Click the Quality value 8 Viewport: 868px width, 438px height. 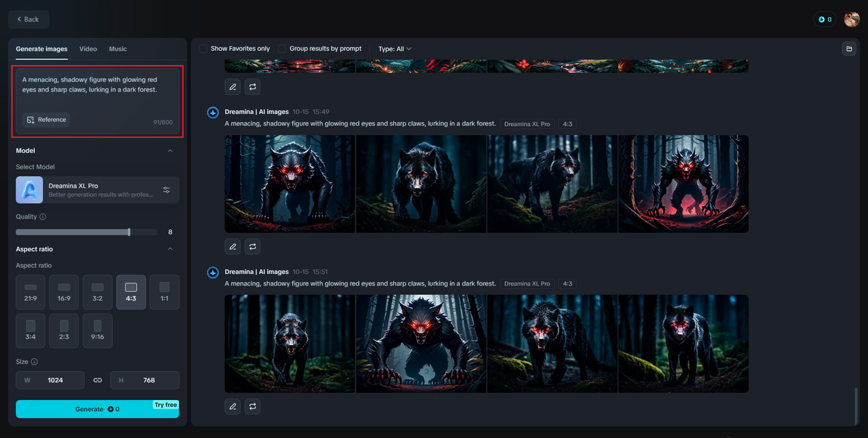[170, 232]
